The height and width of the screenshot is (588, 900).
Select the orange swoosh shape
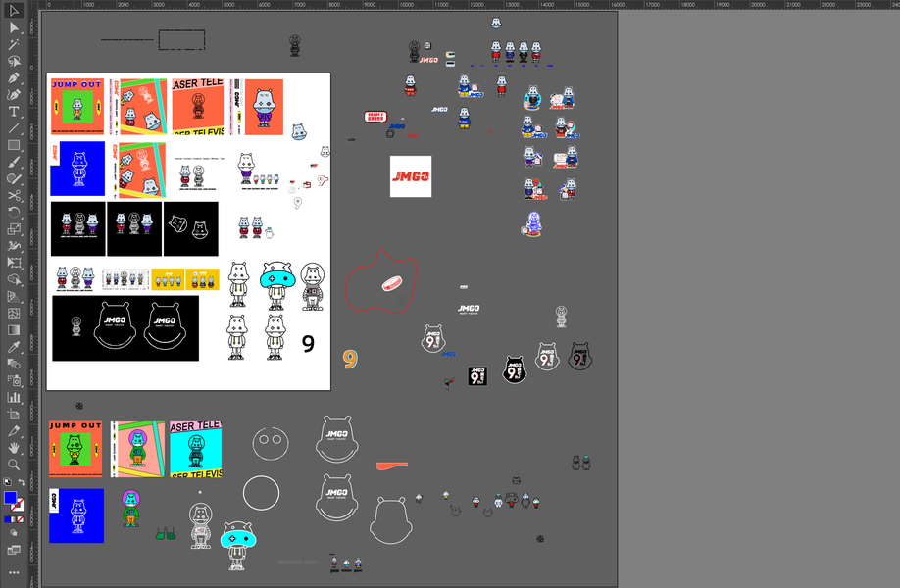(x=392, y=465)
